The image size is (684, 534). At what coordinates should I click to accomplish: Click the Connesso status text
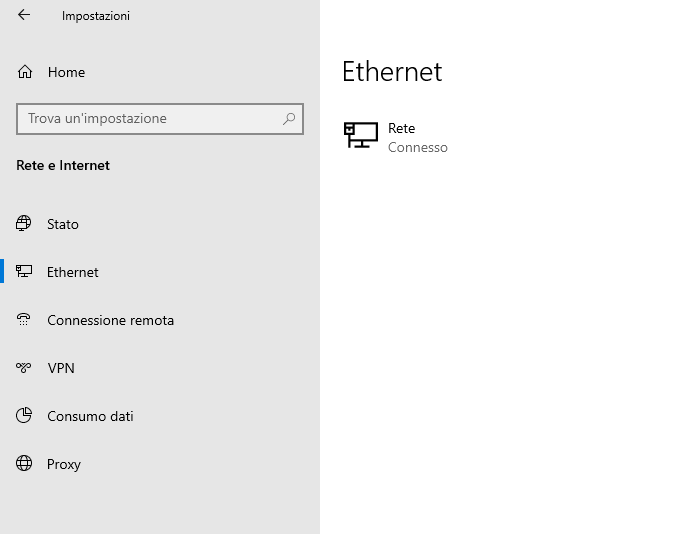tap(418, 148)
